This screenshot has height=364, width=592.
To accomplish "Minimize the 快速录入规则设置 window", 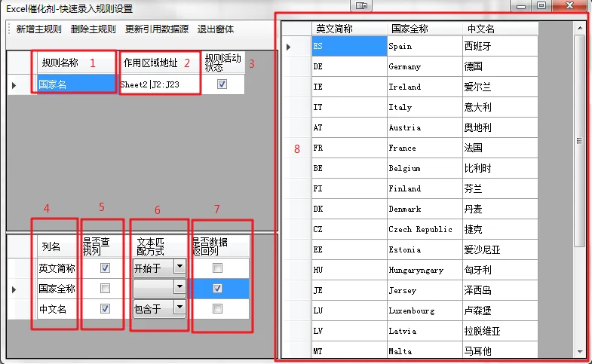I will [x=521, y=6].
